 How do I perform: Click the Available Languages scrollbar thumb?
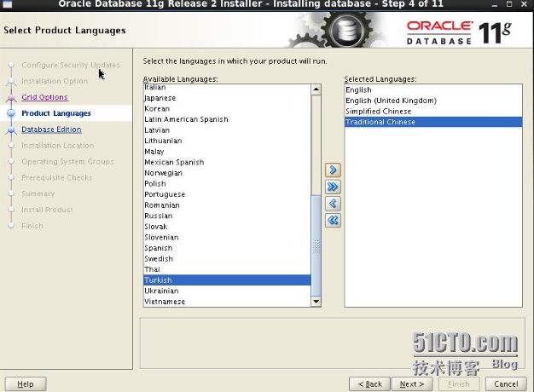pyautogui.click(x=316, y=245)
